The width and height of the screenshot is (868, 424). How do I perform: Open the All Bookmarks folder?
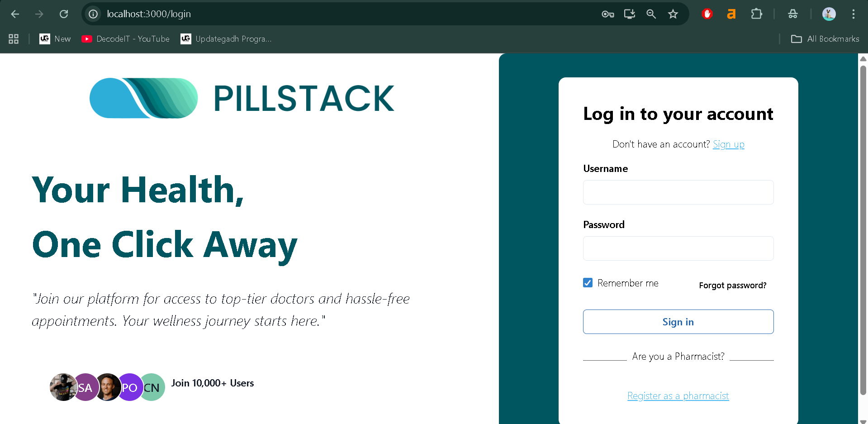825,39
